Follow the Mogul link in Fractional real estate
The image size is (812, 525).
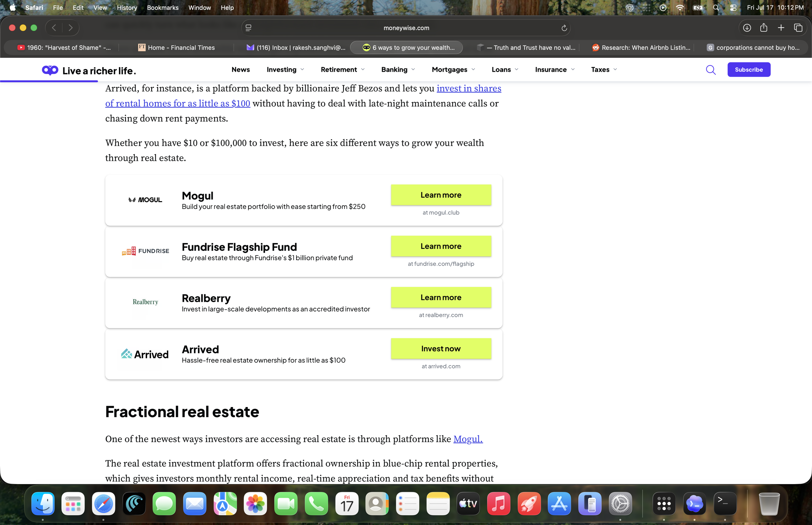coord(468,439)
